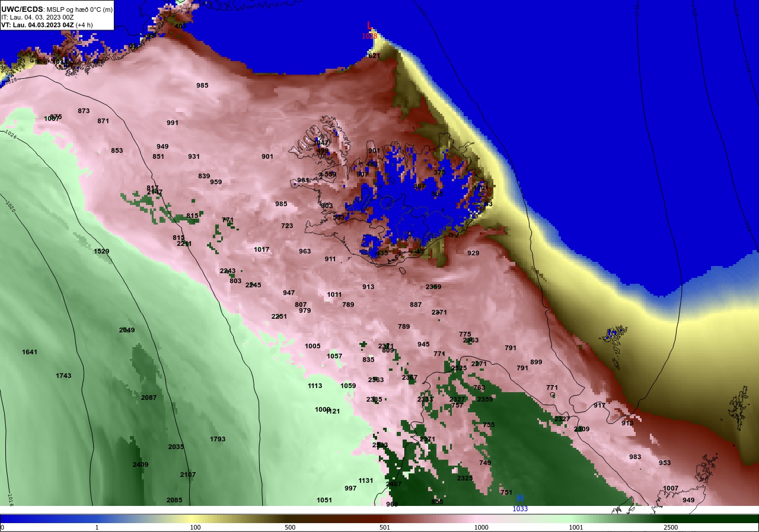The height and width of the screenshot is (532, 759).
Task: Click the 997 map value
Action: point(350,488)
